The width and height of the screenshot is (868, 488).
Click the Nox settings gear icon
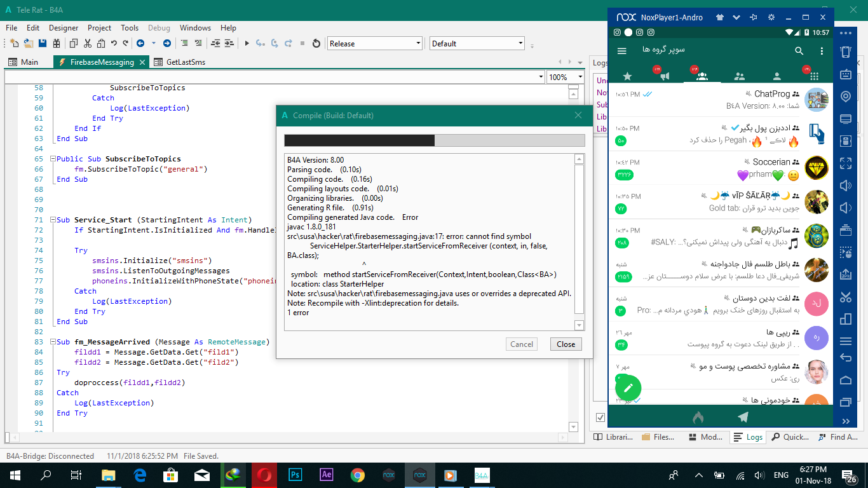point(771,17)
